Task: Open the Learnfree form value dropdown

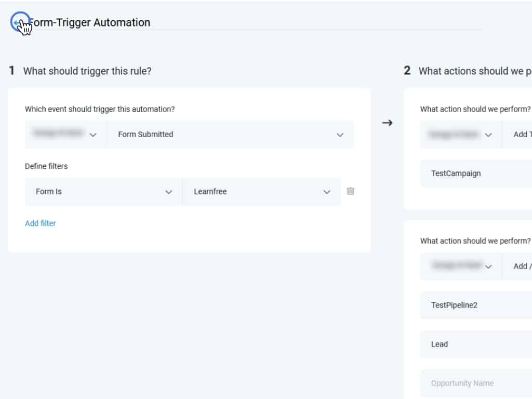Action: click(x=261, y=192)
